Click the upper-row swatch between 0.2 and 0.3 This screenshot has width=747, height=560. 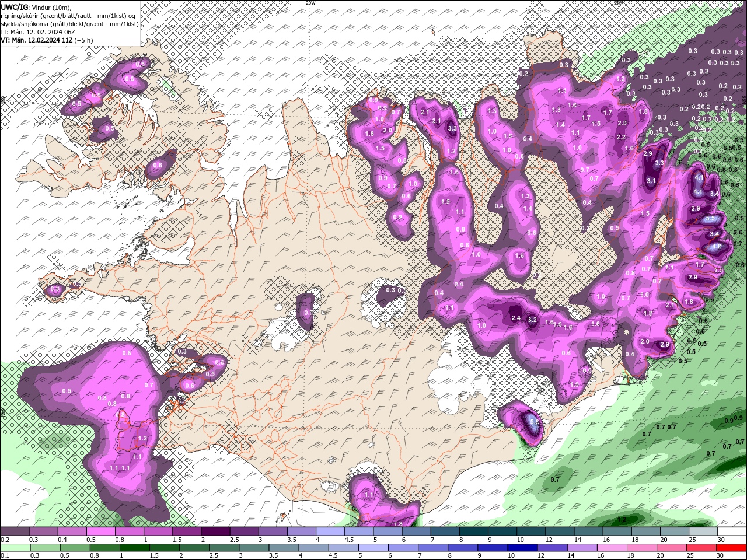pos(15,531)
